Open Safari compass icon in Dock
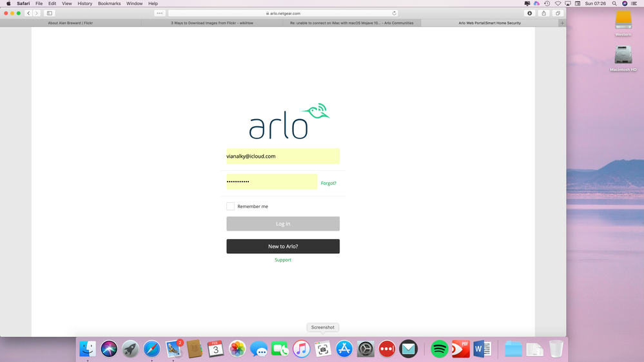 pyautogui.click(x=151, y=349)
